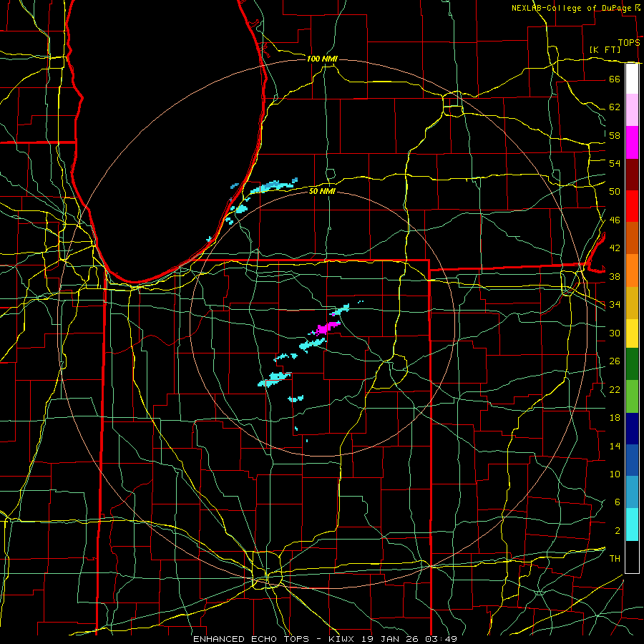The width and height of the screenshot is (644, 644).
Task: Click the 42 scale value
Action: click(x=615, y=248)
